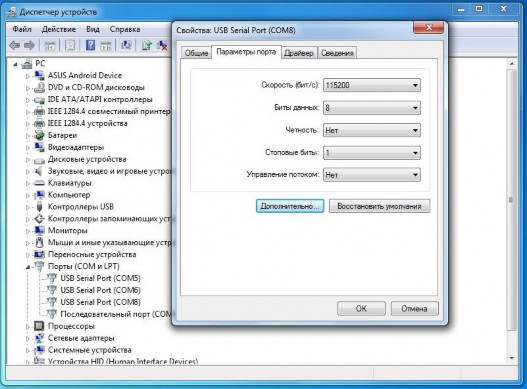Expand the Переносные устройства node
This screenshot has height=389, width=527.
point(28,255)
